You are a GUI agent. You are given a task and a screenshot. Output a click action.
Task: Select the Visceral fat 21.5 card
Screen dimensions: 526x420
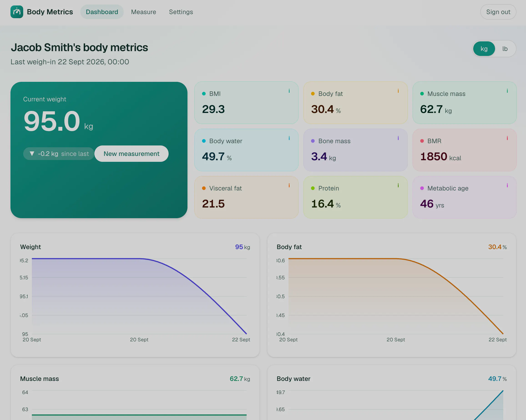246,197
